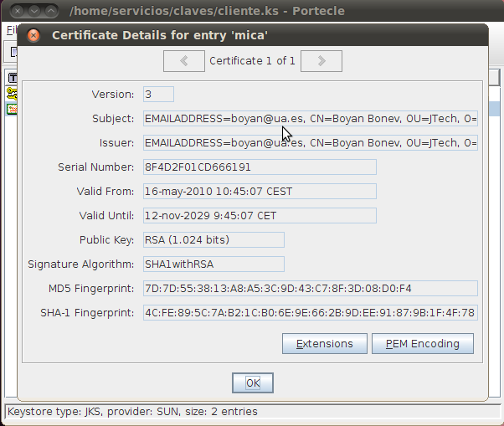
Task: Select the Serial Number field 8F4D2F01CD666191
Action: click(260, 167)
